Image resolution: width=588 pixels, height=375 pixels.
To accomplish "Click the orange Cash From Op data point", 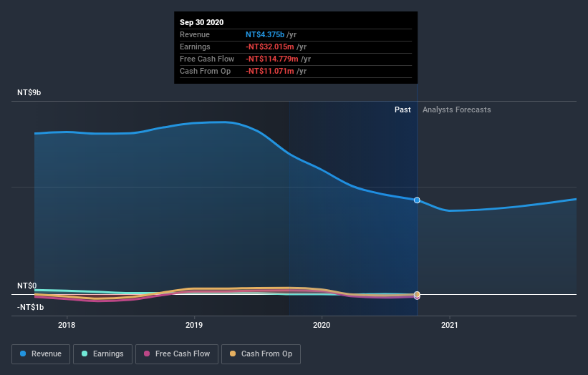I will [417, 294].
